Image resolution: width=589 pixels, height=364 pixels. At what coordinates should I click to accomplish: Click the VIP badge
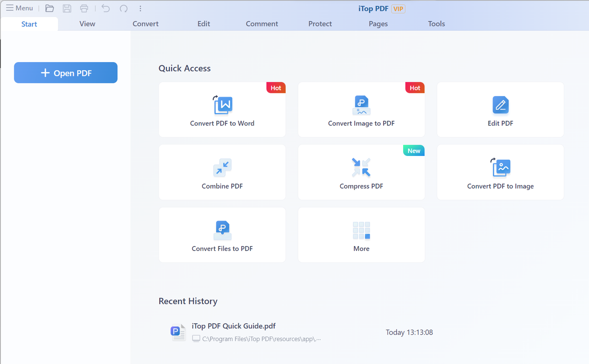click(398, 9)
